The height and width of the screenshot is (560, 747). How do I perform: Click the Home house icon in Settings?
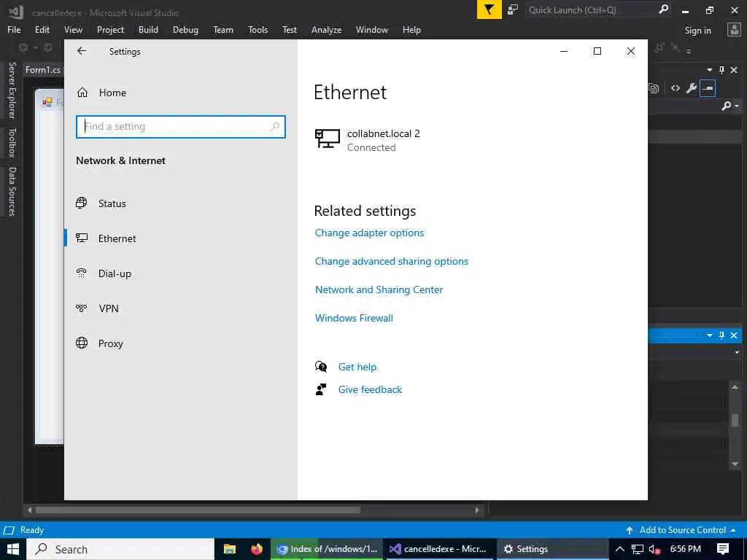82,93
